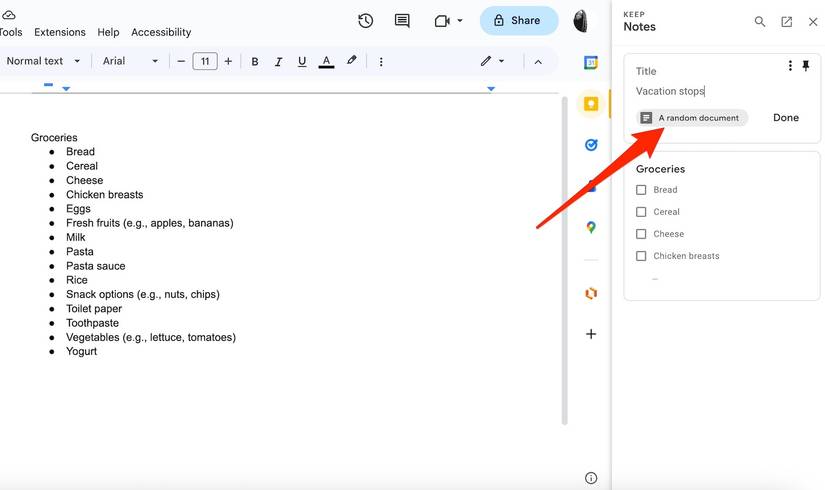
Task: Open the Arial font dropdown
Action: click(x=130, y=61)
